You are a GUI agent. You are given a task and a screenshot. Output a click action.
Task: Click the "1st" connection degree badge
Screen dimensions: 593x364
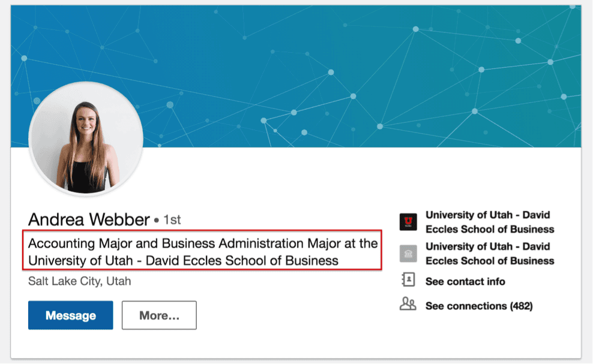(x=173, y=220)
